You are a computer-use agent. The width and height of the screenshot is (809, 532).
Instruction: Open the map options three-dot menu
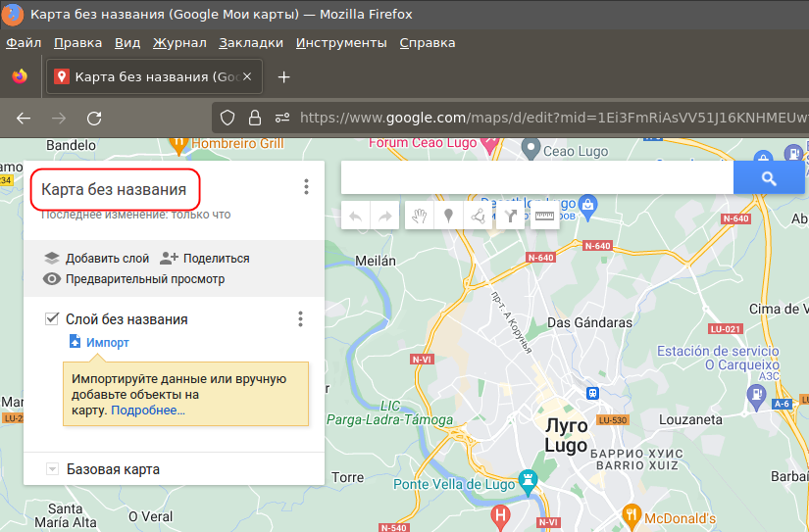(x=307, y=186)
